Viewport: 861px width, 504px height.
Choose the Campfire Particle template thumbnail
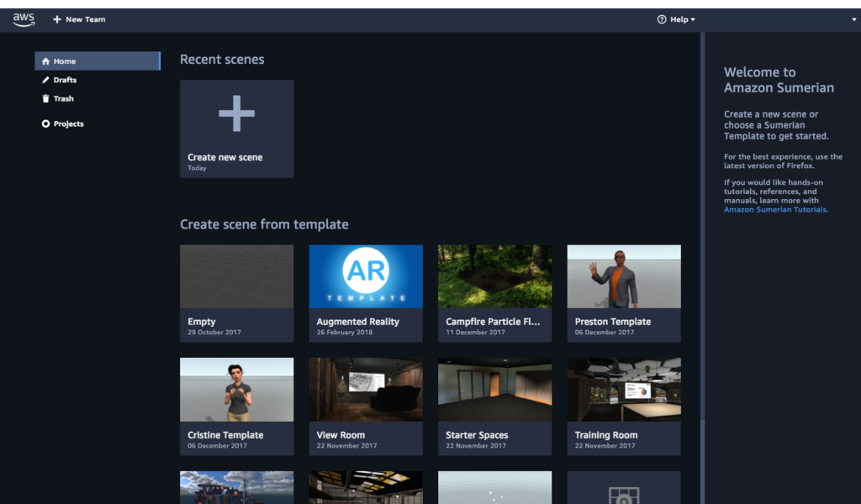pos(494,276)
